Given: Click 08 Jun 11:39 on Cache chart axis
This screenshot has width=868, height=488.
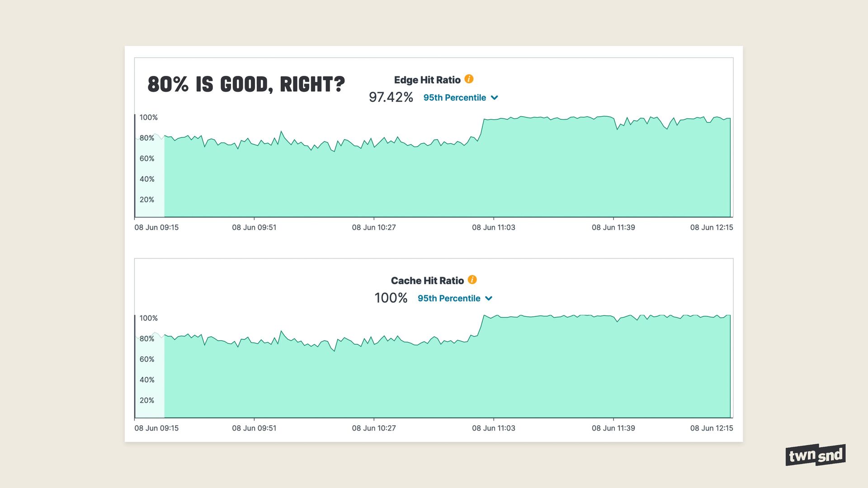Looking at the screenshot, I should coord(613,428).
